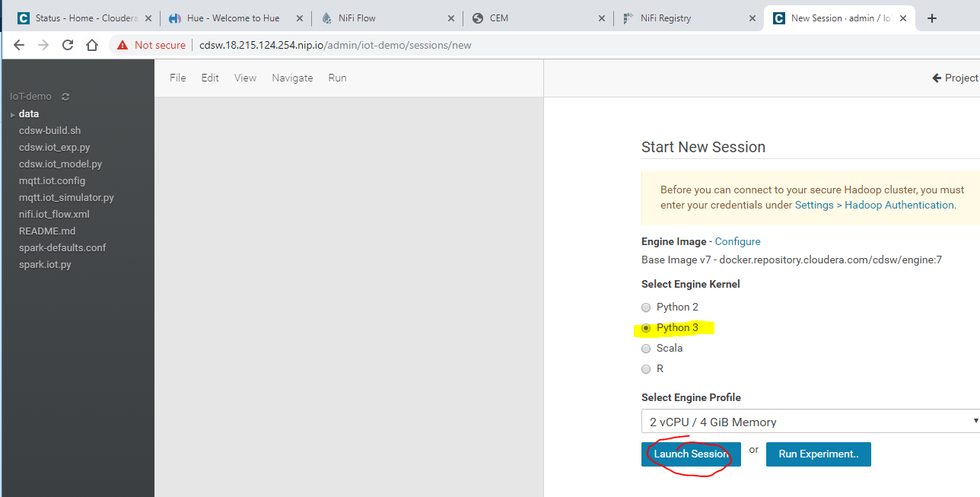The height and width of the screenshot is (497, 980).
Task: Click the Run Experiment button
Action: click(819, 454)
